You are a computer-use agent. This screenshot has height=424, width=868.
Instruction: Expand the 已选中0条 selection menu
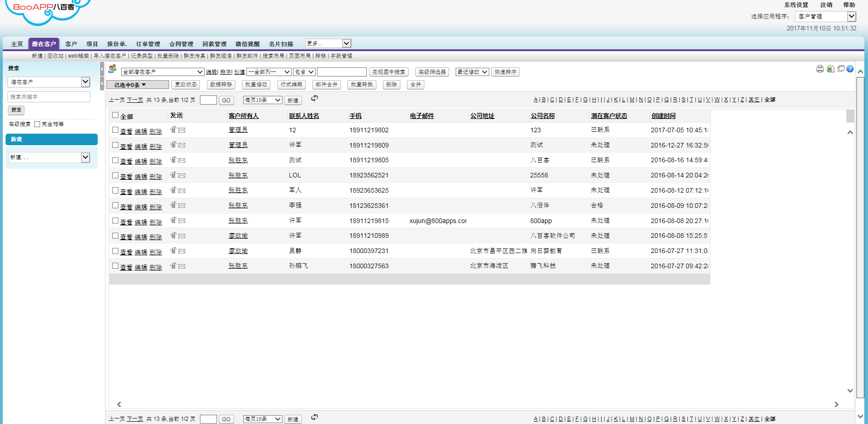point(137,85)
